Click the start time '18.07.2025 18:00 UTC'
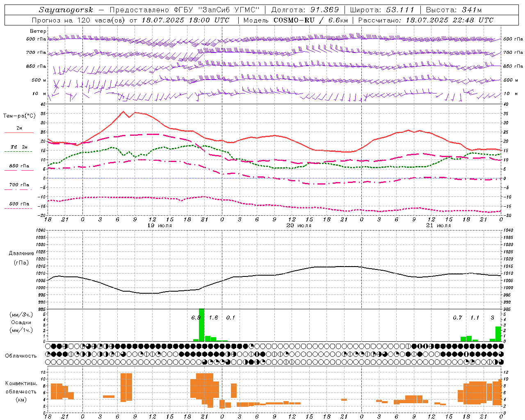Screen dimensions: 525x420 pos(186,20)
